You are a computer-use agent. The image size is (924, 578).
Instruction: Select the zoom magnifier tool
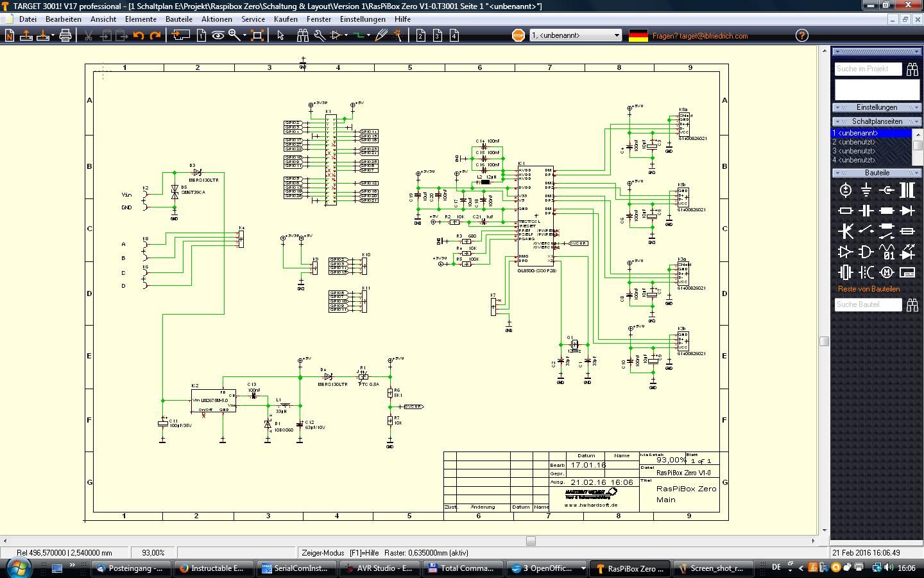234,36
